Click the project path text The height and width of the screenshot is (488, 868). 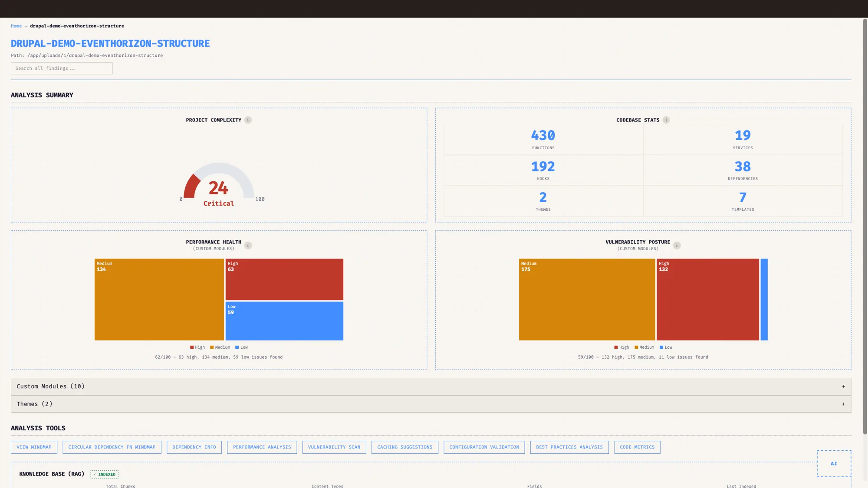[87, 56]
